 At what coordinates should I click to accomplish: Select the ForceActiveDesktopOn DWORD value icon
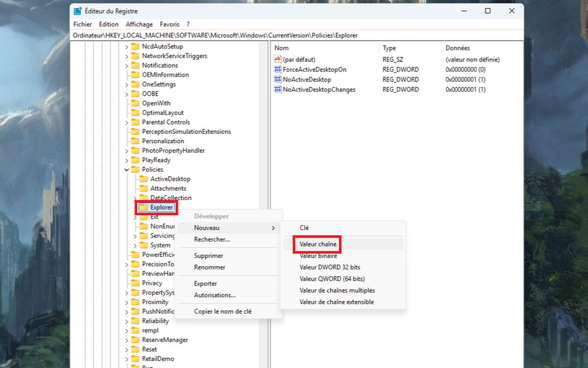[x=278, y=69]
